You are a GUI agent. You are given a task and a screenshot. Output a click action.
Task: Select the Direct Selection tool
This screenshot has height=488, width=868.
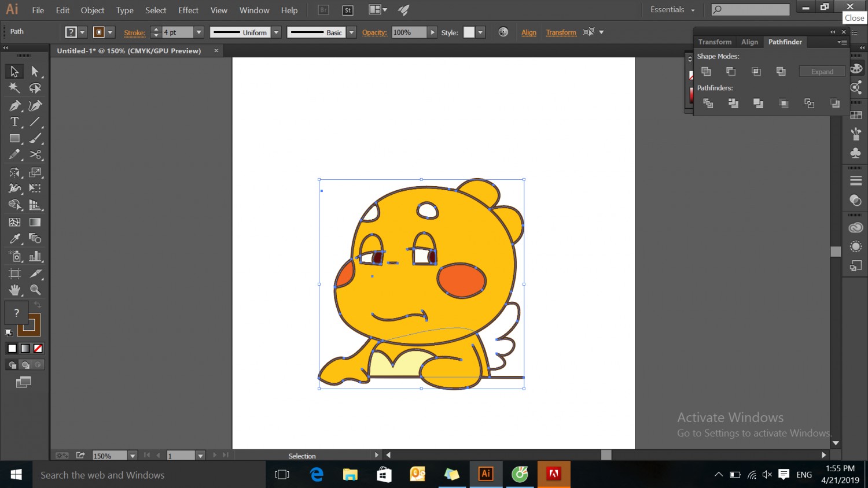click(35, 72)
